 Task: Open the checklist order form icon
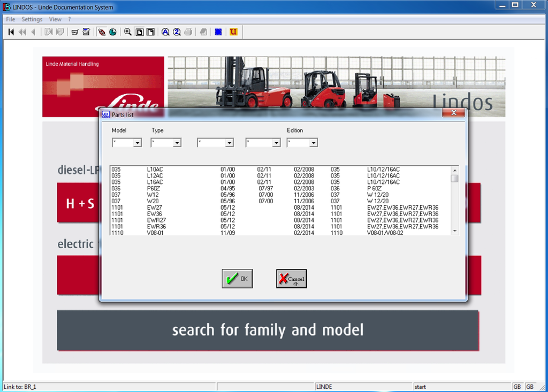[86, 32]
